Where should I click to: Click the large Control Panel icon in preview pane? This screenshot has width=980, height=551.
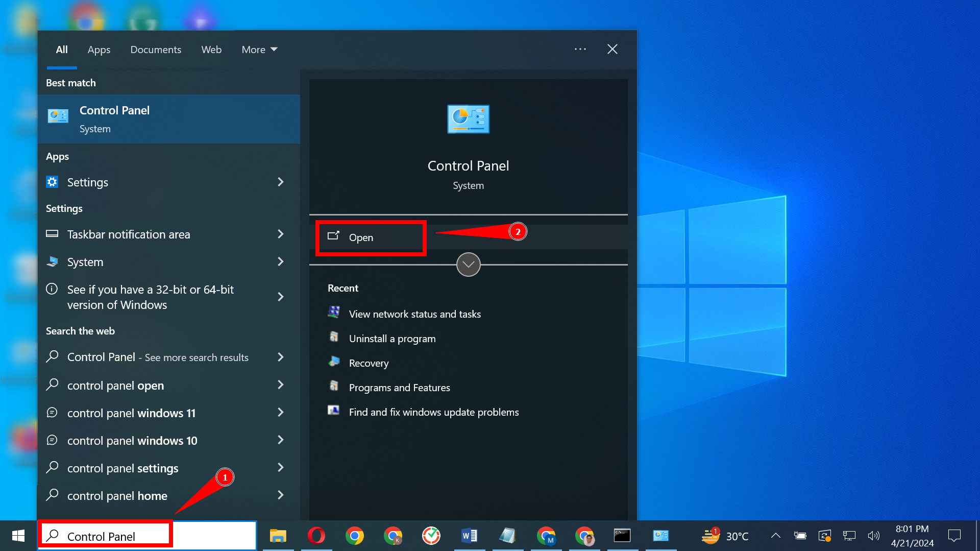pos(468,119)
